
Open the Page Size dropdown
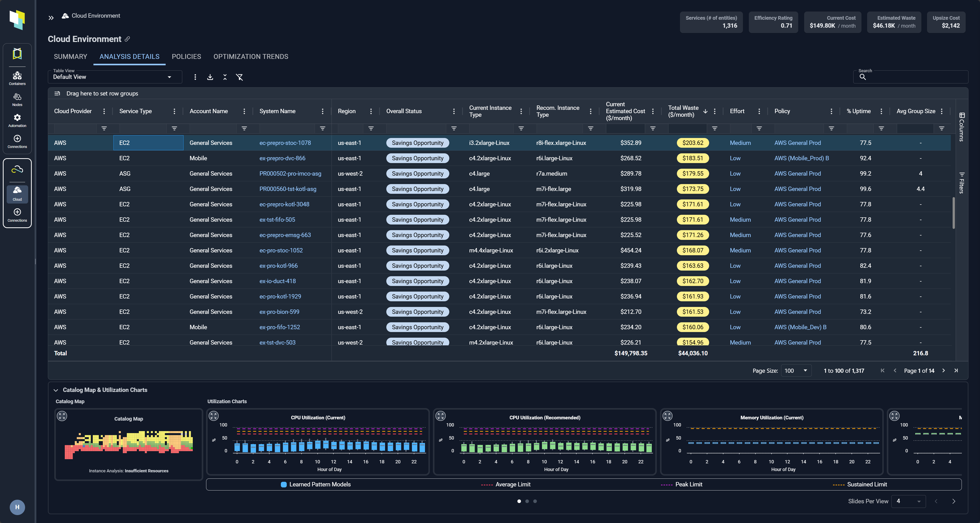(796, 370)
